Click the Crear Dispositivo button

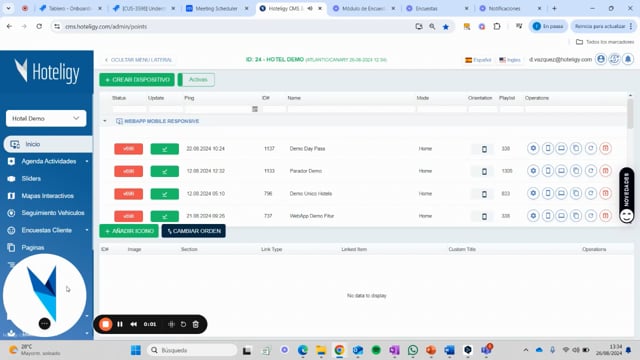point(137,80)
